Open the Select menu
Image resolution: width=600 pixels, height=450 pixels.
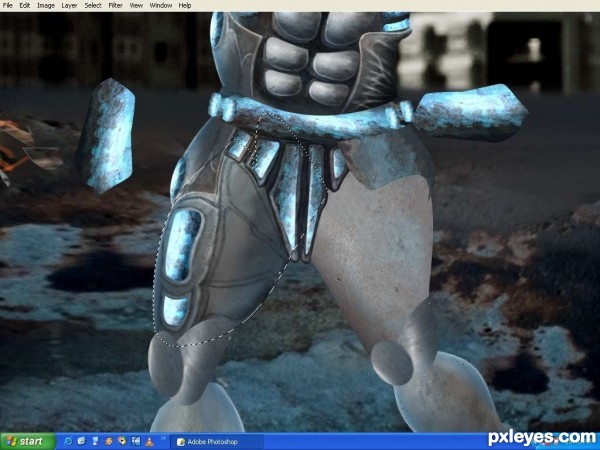[93, 5]
